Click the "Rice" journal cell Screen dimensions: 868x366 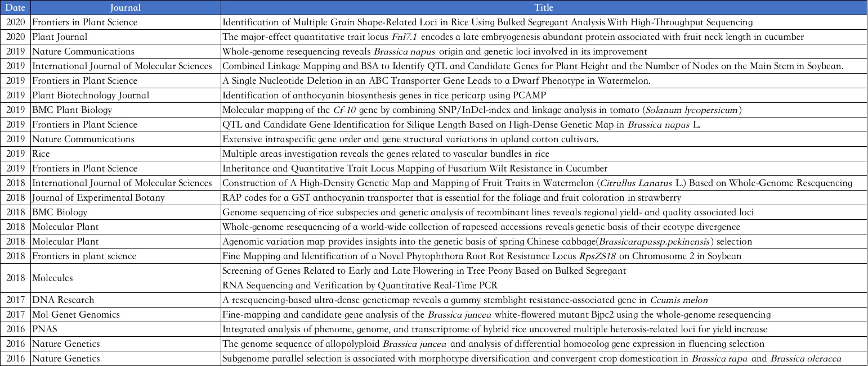(42, 154)
